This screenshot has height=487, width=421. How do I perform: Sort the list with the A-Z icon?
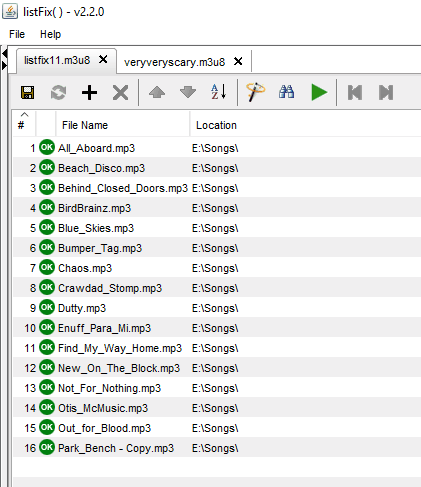[x=219, y=92]
